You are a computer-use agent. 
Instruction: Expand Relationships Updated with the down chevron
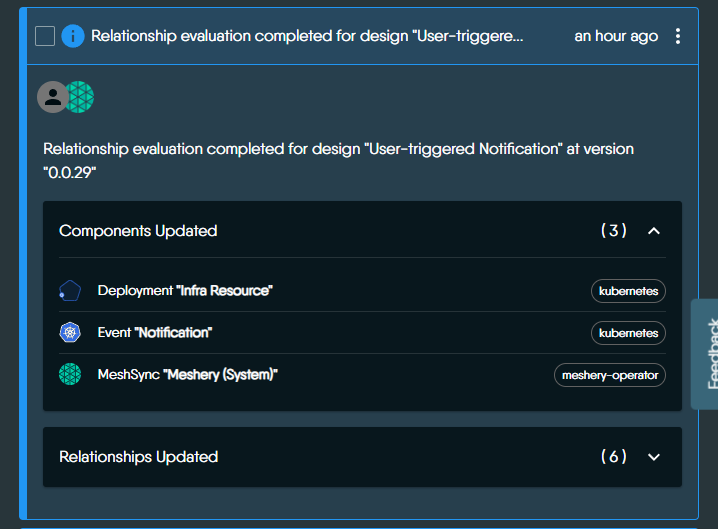[x=654, y=457]
